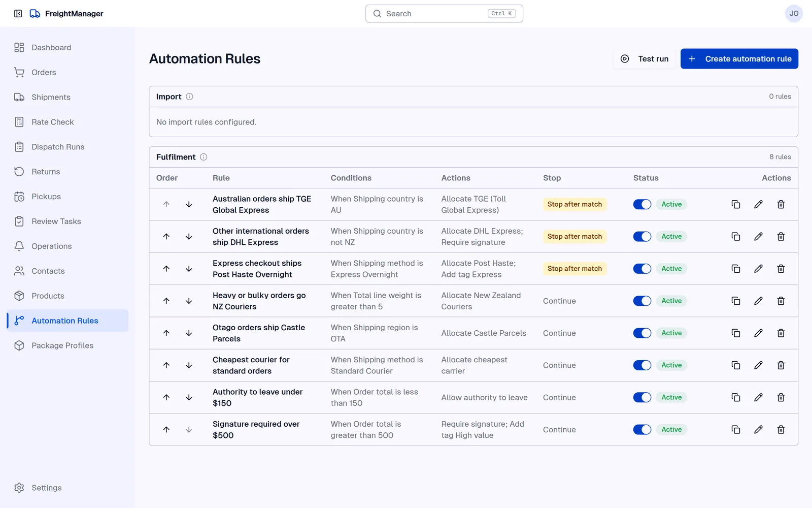The height and width of the screenshot is (508, 812).
Task: Open Rate Check page
Action: coord(67,122)
